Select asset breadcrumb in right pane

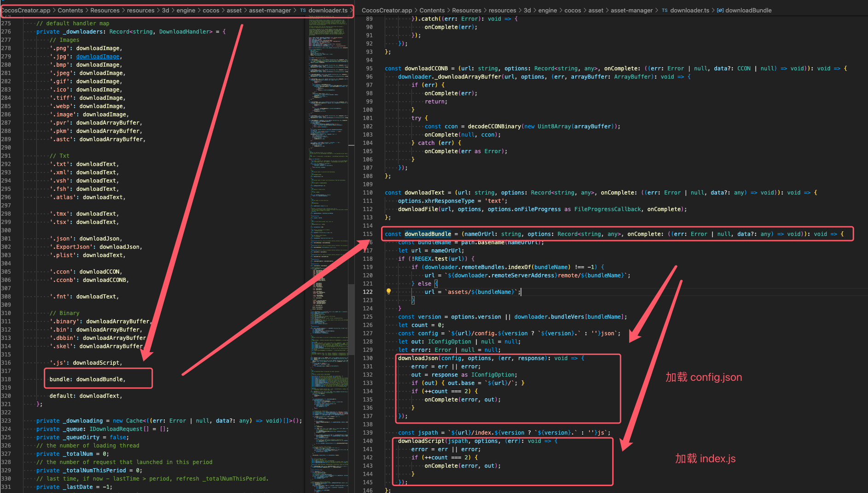596,10
